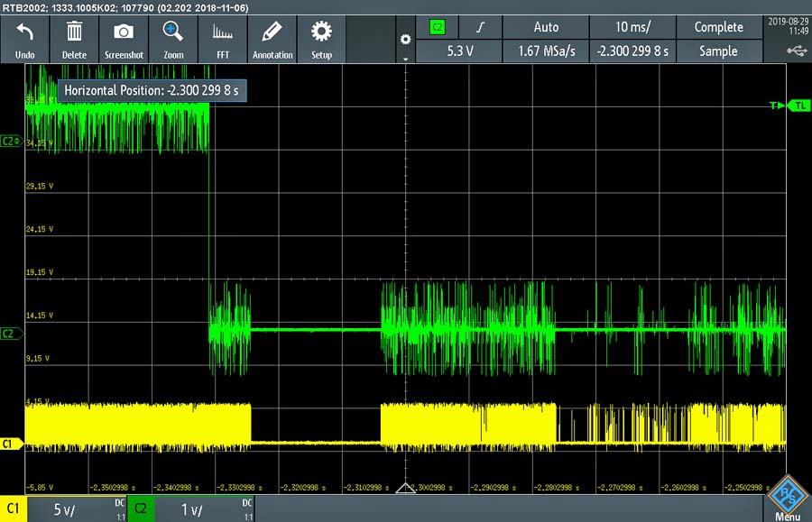The width and height of the screenshot is (812, 522).
Task: Click the Delete trash icon
Action: pyautogui.click(x=74, y=40)
